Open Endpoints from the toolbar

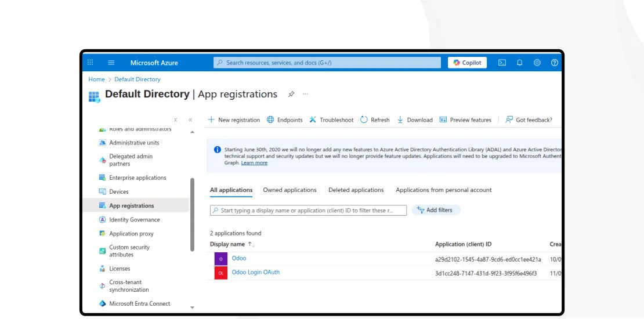(284, 120)
